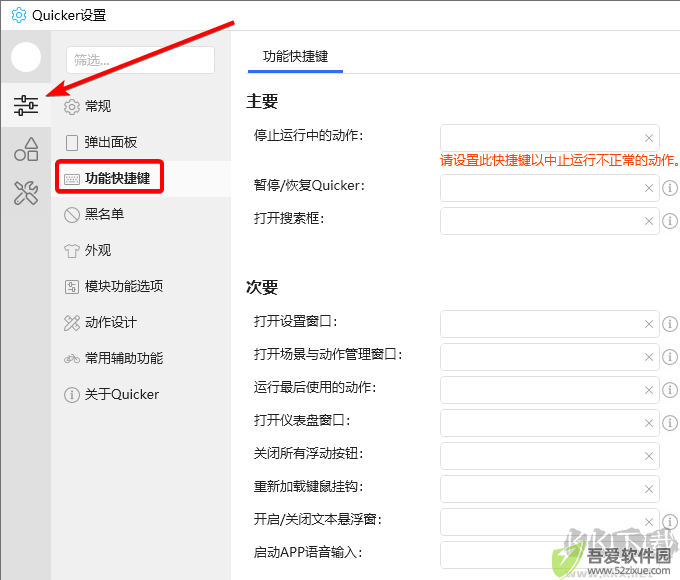Click the 主要 section heading
Viewport: 680px width, 580px height.
[262, 102]
